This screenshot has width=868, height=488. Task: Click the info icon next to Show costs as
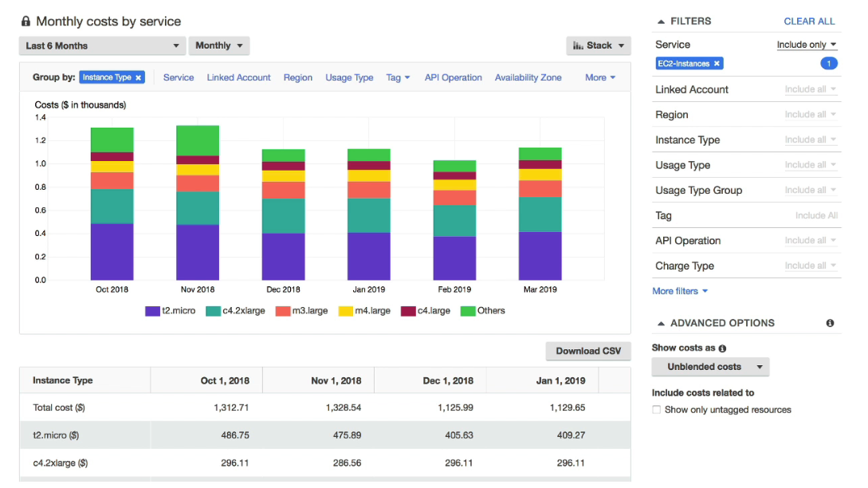point(722,348)
